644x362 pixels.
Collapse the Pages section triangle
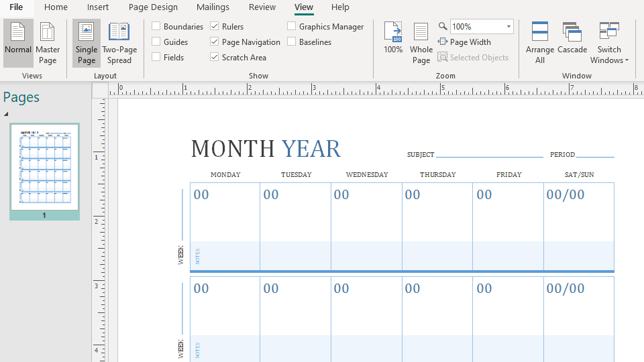[x=6, y=114]
